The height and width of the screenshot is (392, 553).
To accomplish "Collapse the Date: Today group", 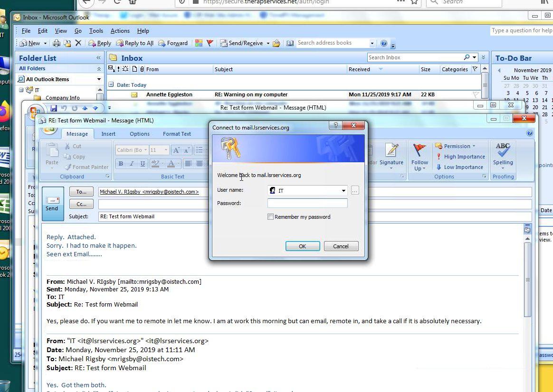I will coord(111,84).
